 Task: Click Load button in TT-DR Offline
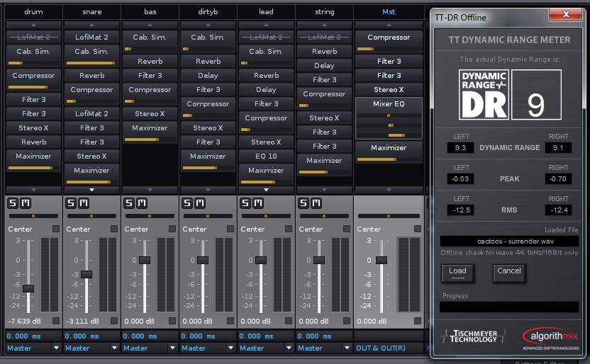457,273
